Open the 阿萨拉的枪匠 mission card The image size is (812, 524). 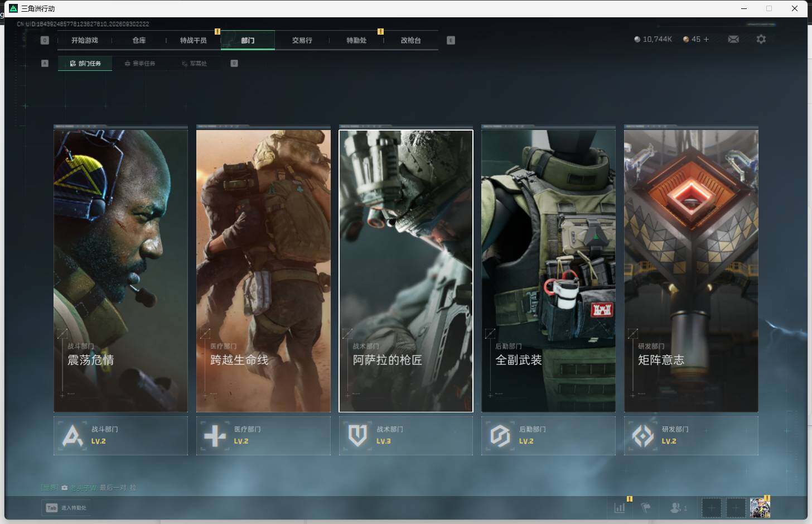[x=406, y=271]
